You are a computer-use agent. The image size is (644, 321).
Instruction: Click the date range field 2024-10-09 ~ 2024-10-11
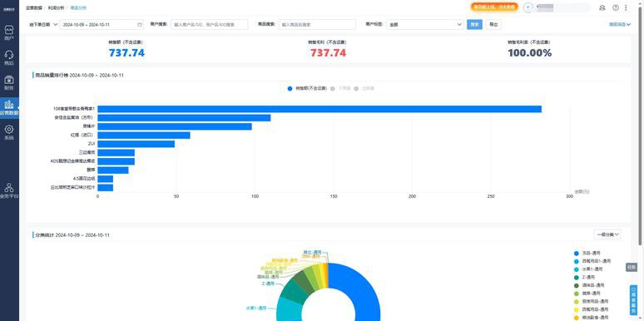pos(102,25)
